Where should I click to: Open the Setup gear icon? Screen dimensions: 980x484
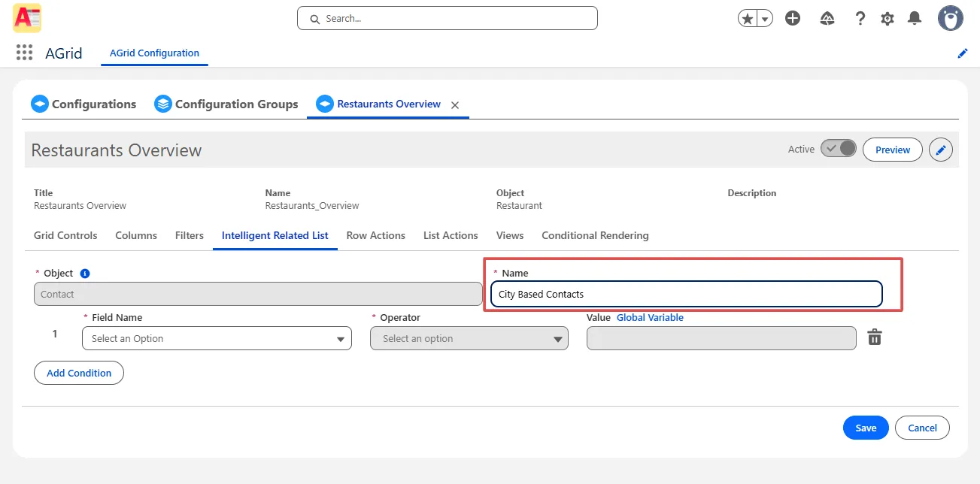tap(887, 19)
